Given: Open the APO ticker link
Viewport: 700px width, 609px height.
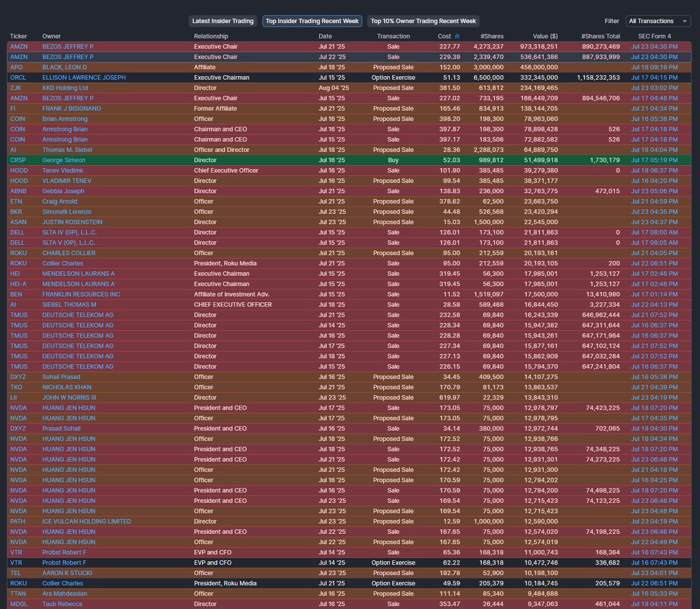Looking at the screenshot, I should (16, 67).
